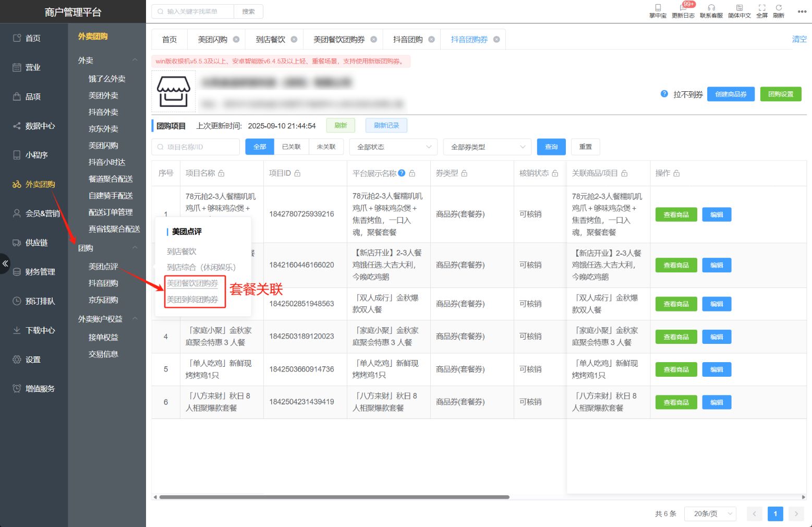Image resolution: width=812 pixels, height=527 pixels.
Task: Click the 刷新记录 button
Action: (x=386, y=125)
